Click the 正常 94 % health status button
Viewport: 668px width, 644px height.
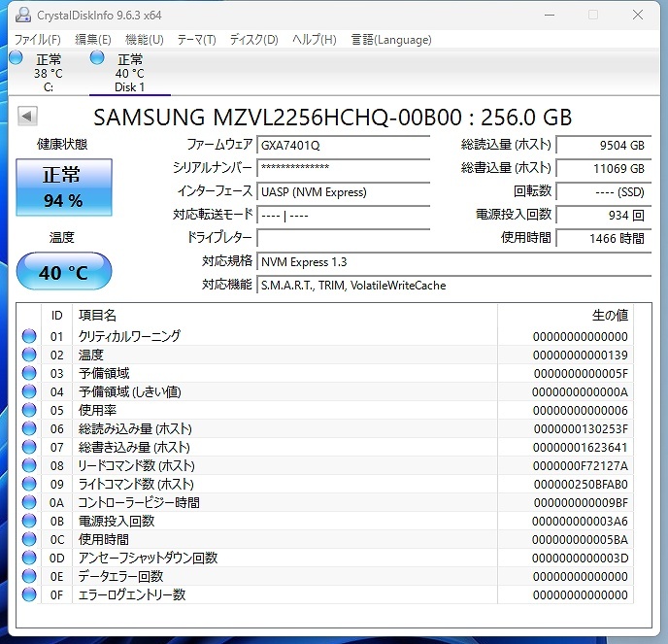[64, 187]
